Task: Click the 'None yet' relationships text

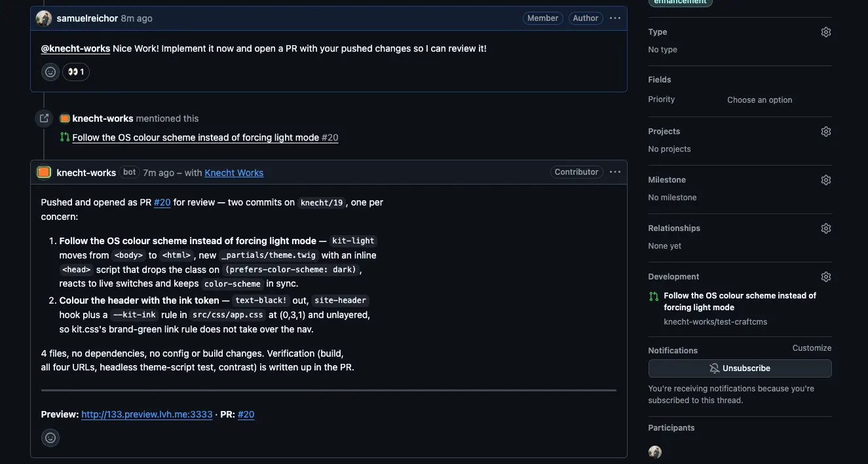Action: tap(665, 246)
